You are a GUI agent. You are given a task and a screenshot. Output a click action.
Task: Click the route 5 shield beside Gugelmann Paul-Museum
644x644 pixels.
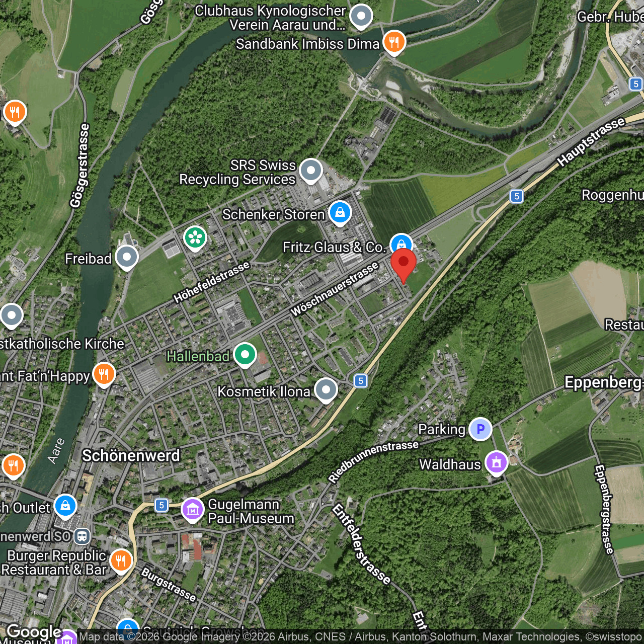click(161, 505)
